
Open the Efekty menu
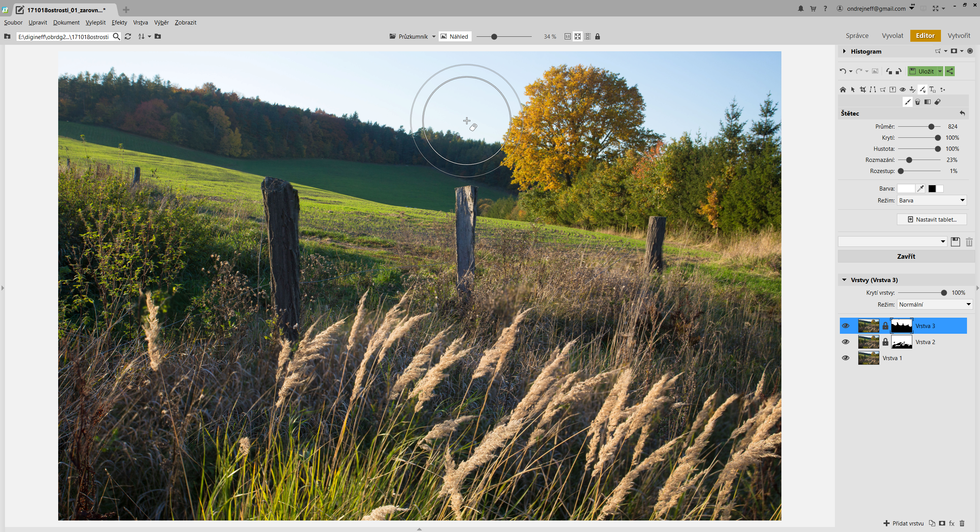pyautogui.click(x=119, y=22)
